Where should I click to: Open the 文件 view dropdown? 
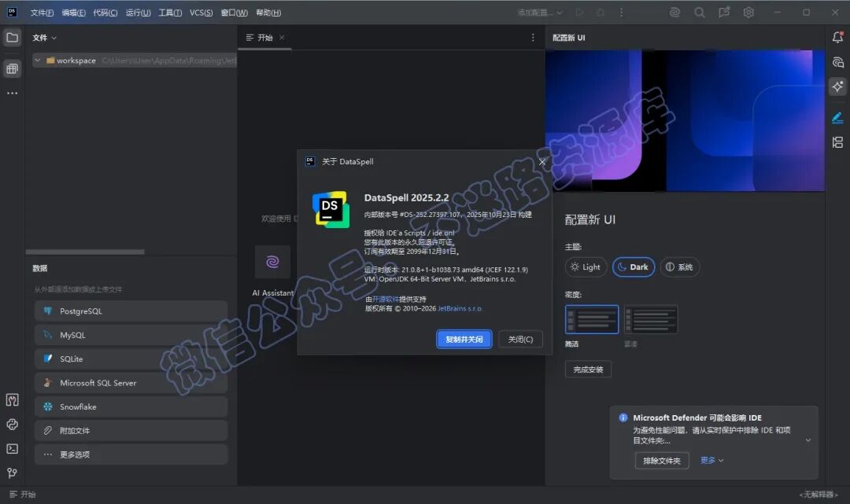(x=44, y=38)
